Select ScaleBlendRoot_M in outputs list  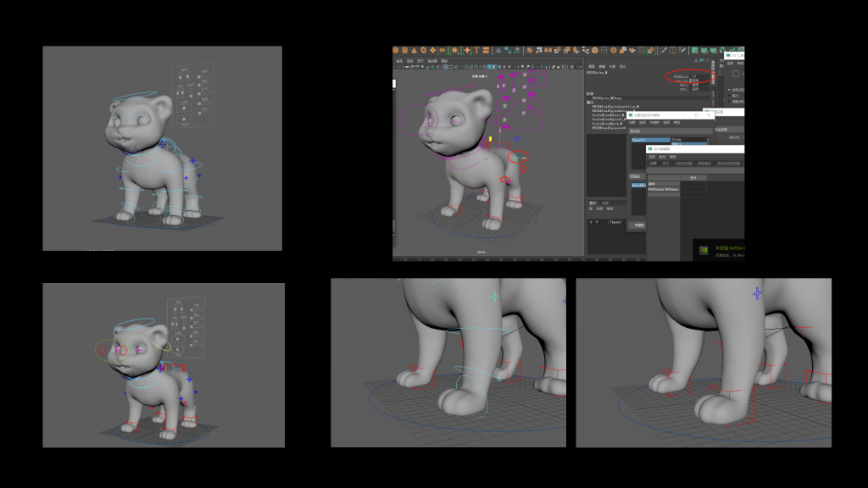[x=607, y=124]
